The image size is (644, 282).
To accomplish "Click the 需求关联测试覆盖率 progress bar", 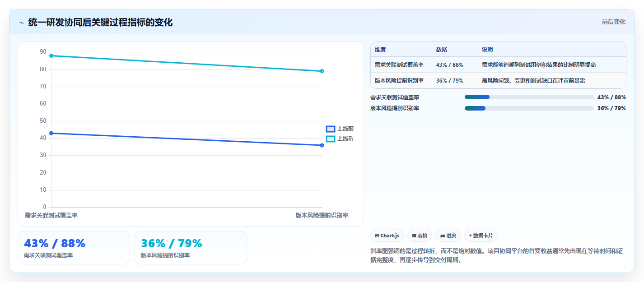I will (x=529, y=97).
